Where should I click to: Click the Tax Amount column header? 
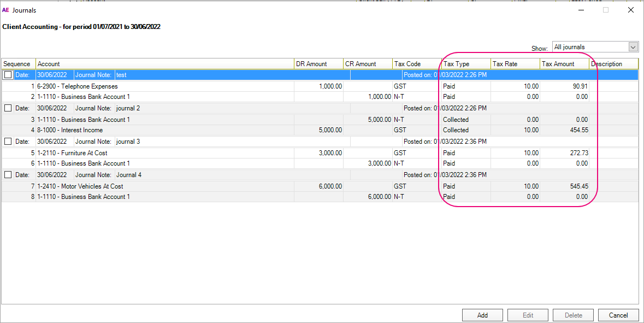click(x=564, y=64)
